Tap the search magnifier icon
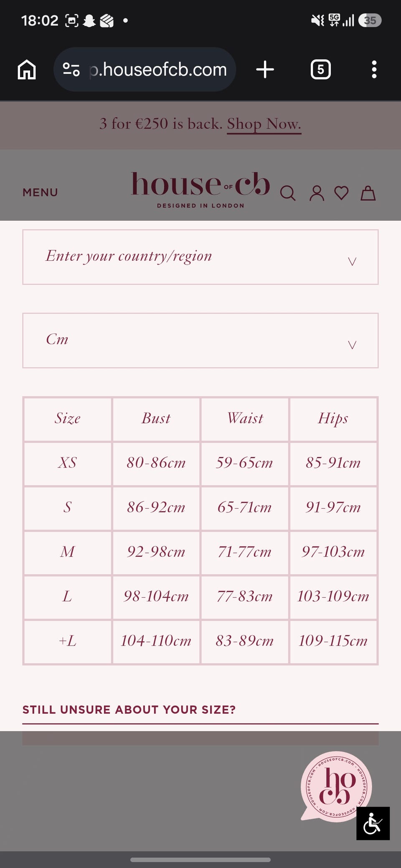Image resolution: width=401 pixels, height=868 pixels. click(287, 193)
